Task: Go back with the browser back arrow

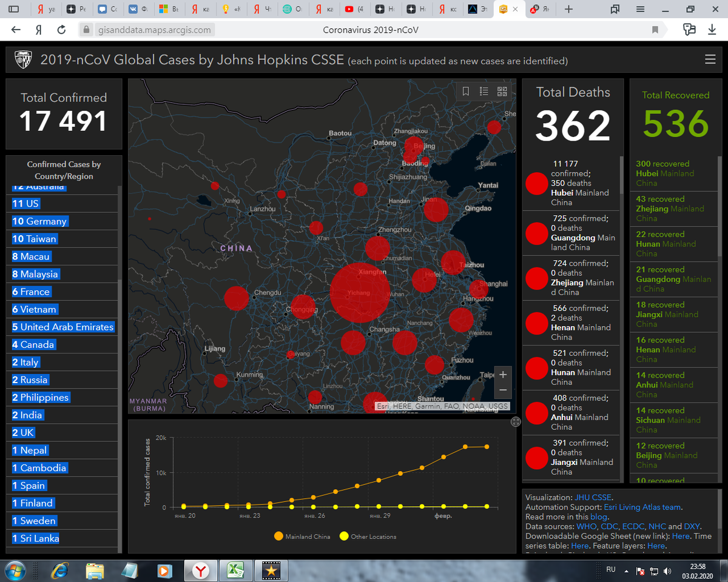Action: click(16, 30)
